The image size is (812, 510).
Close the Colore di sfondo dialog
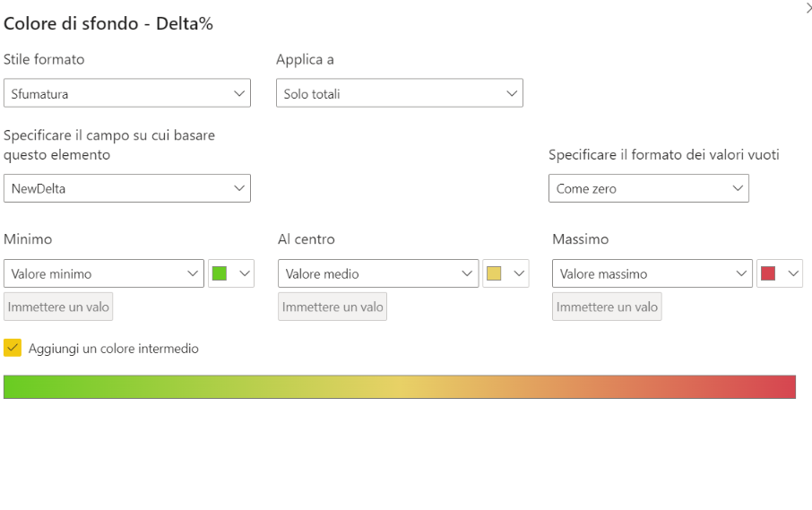coord(808,7)
